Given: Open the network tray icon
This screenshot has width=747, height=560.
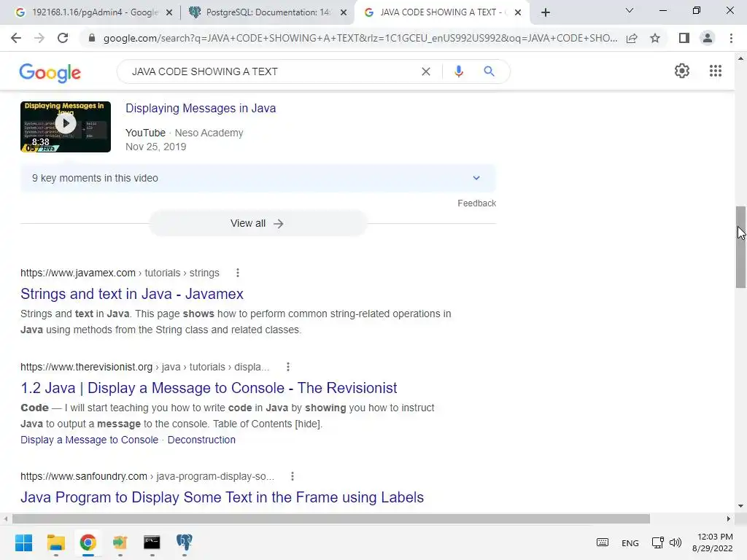Looking at the screenshot, I should tap(658, 542).
